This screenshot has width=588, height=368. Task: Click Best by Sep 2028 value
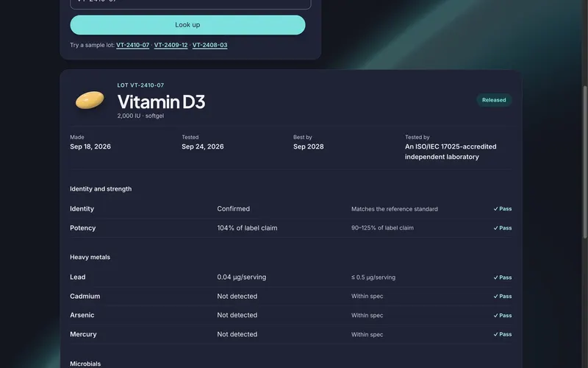pyautogui.click(x=308, y=146)
